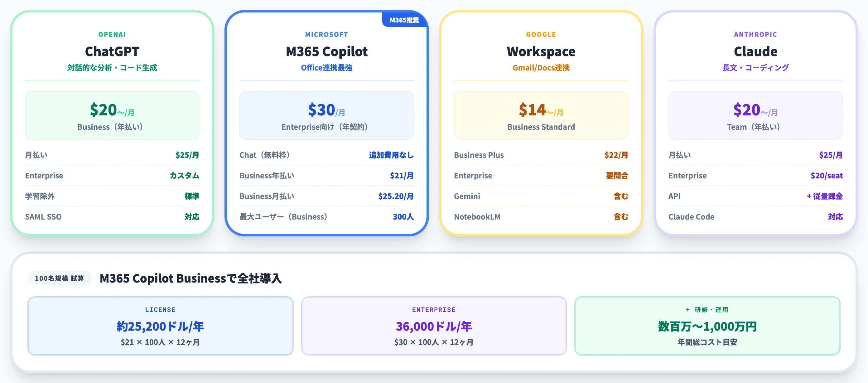Click the Claude Code row label

[692, 217]
